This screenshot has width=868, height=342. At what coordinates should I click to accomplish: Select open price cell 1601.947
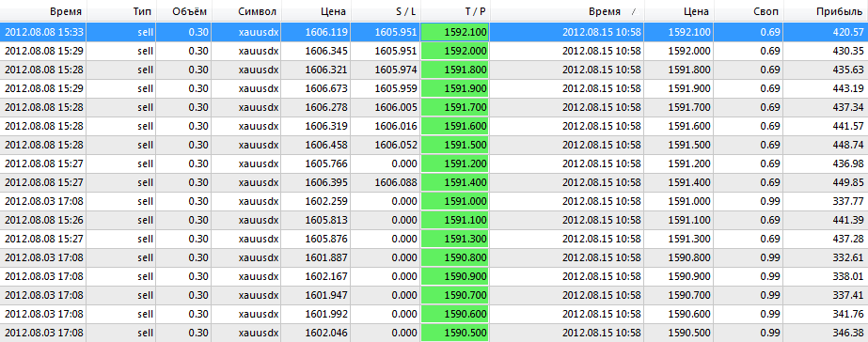click(316, 296)
